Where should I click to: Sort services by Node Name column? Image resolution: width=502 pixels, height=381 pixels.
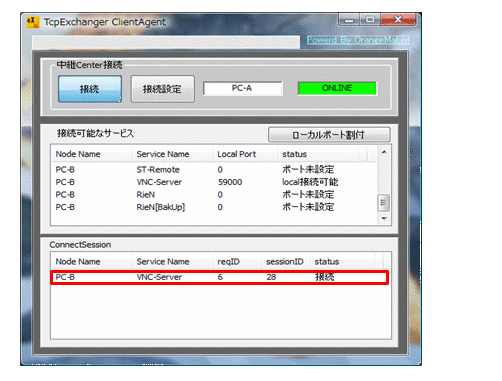(x=91, y=154)
